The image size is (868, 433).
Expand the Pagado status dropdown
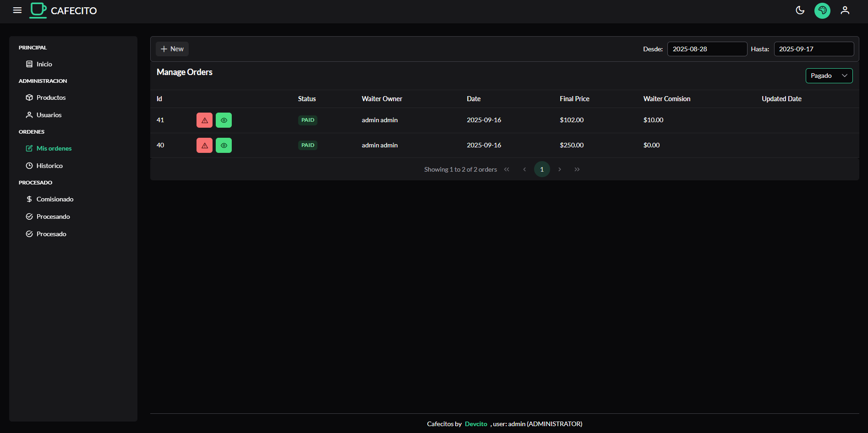pos(829,76)
